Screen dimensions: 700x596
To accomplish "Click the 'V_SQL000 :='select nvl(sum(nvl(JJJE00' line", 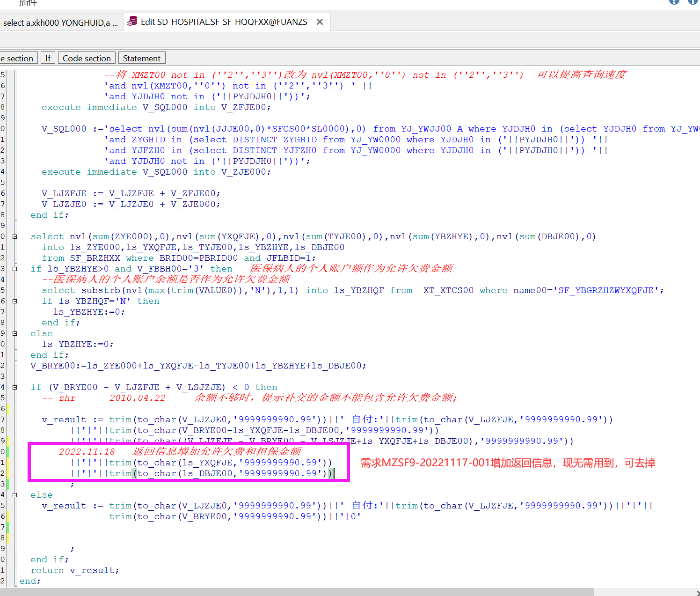I will pyautogui.click(x=371, y=129).
